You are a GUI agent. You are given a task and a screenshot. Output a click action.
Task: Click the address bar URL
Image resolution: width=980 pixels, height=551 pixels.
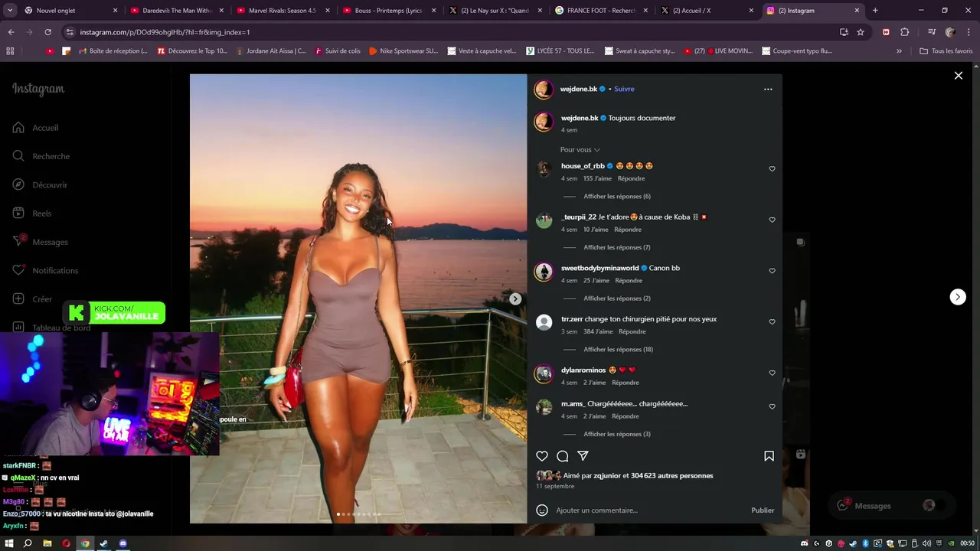(x=165, y=32)
